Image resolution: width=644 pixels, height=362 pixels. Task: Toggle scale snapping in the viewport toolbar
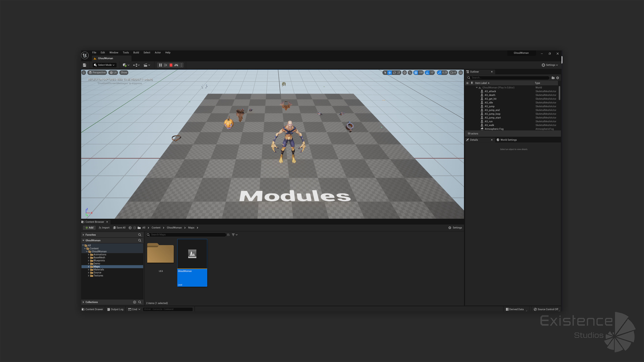440,73
